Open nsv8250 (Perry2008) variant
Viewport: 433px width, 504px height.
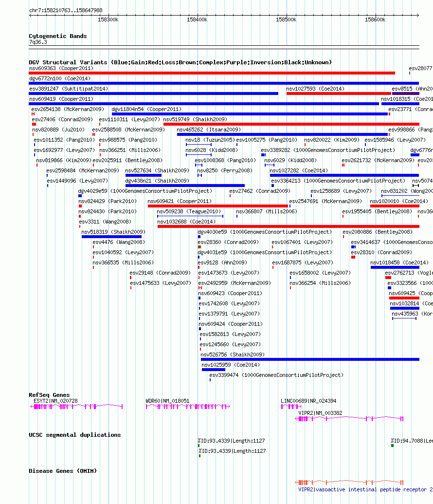[x=225, y=171]
